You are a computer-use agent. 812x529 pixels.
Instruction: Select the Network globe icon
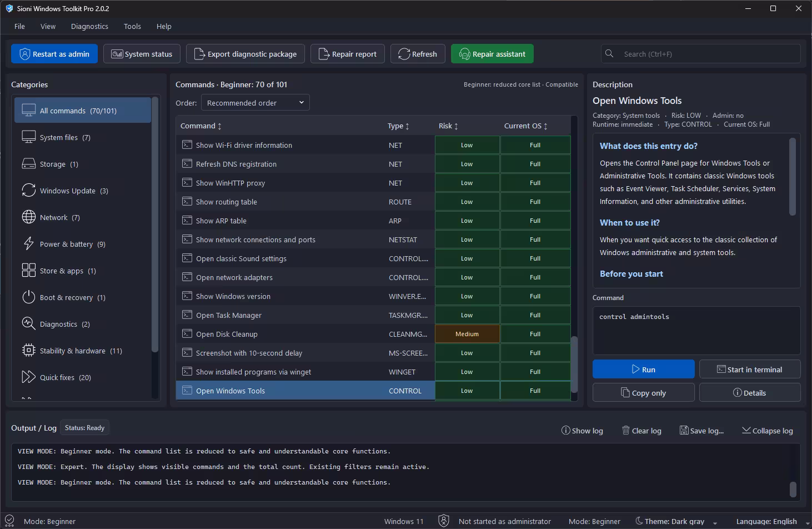29,217
